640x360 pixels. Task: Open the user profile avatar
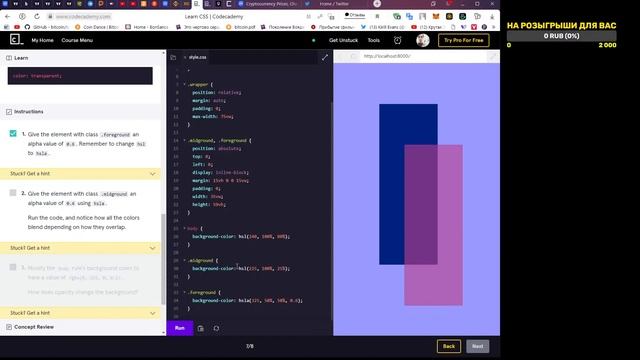click(x=422, y=40)
